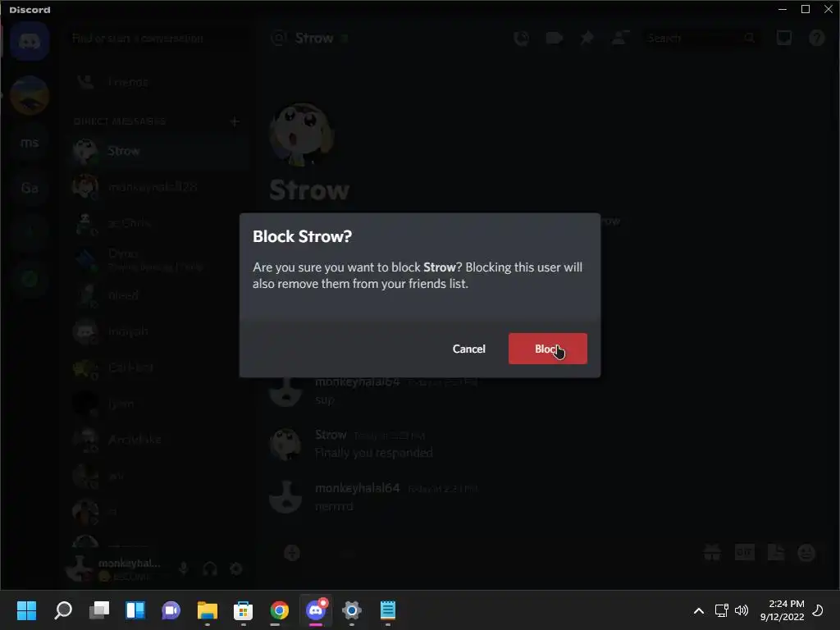
Task: Click monkeyhal user avatar at bottom
Action: pyautogui.click(x=80, y=568)
